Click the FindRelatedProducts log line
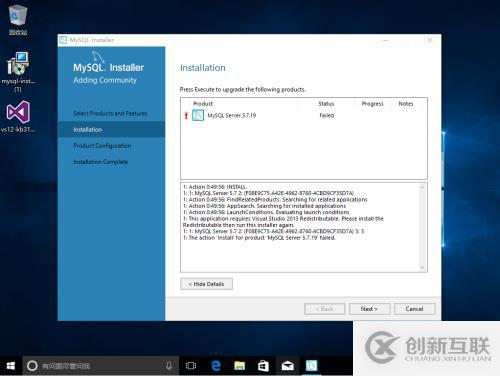This screenshot has width=500, height=376. click(x=275, y=200)
